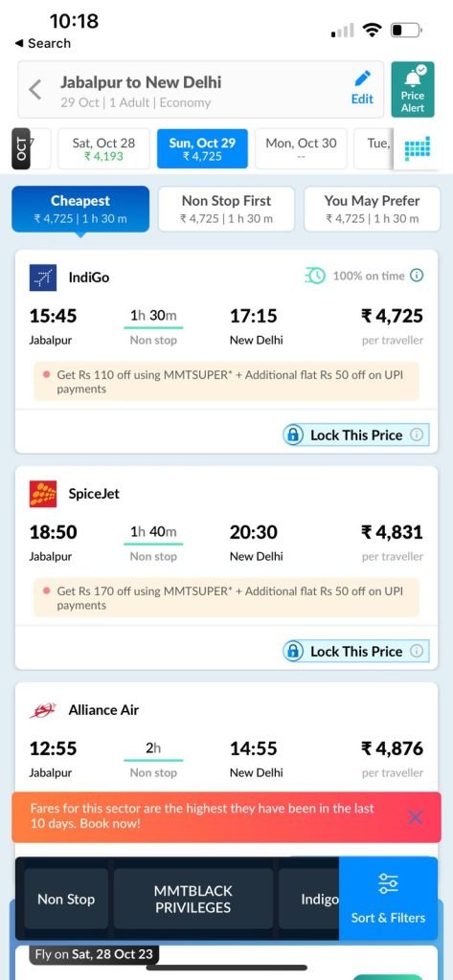Tap the info icon on SpiceJet Lock This Price

pyautogui.click(x=417, y=651)
